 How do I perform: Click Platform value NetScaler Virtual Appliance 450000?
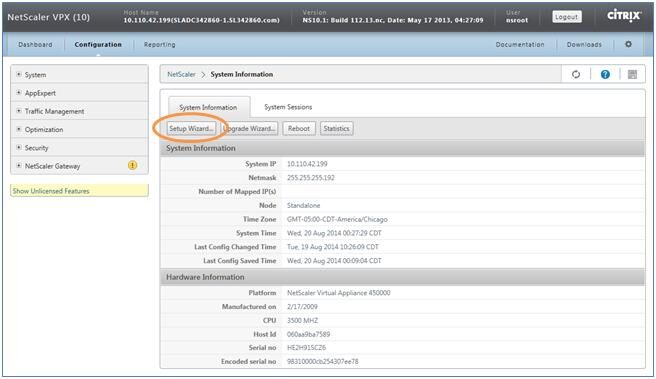338,293
